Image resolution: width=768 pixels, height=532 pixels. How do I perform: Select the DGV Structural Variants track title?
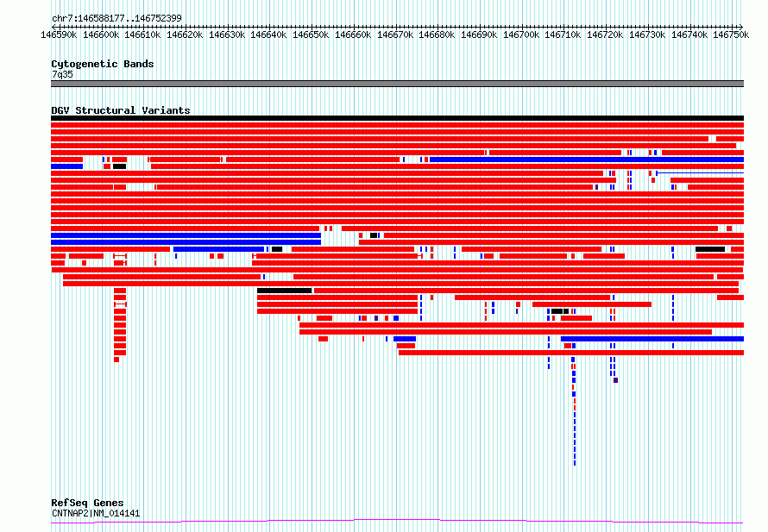pos(121,110)
